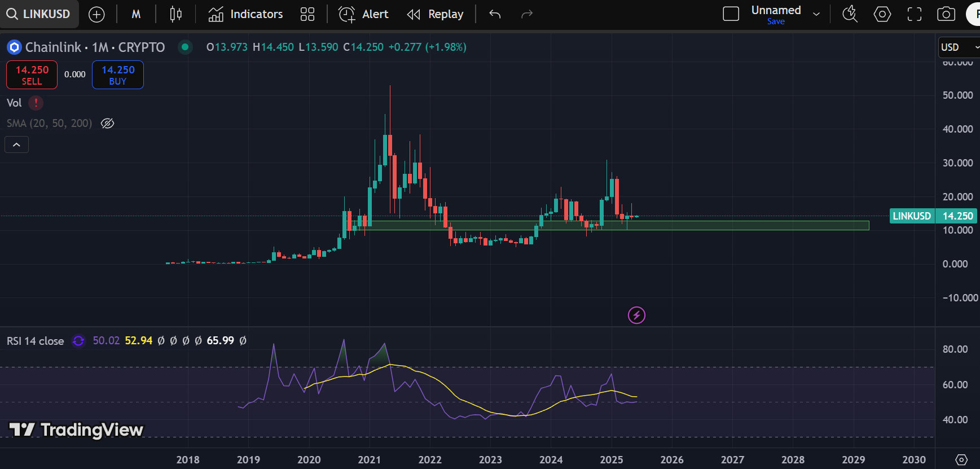Redo the last chart action
Screen dimensions: 980x469
click(527, 14)
